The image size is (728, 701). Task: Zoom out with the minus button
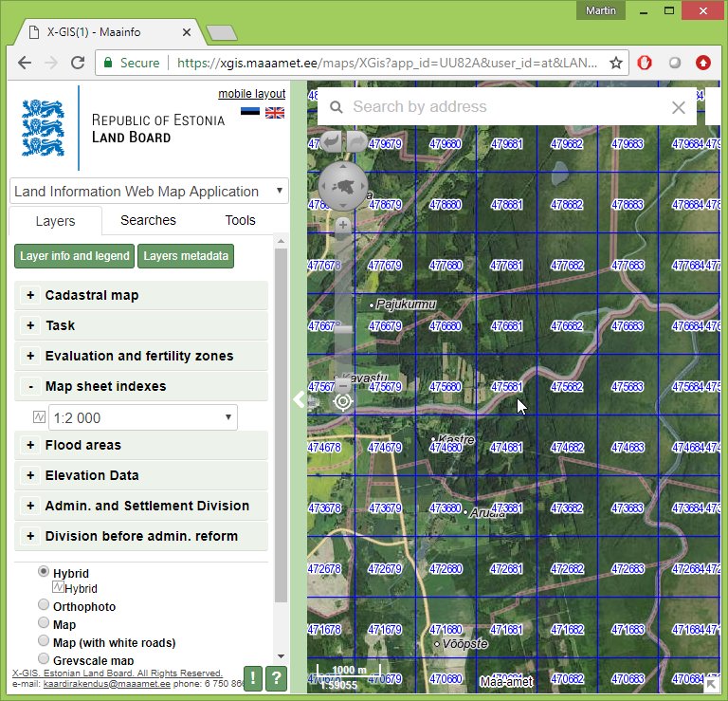click(x=343, y=385)
